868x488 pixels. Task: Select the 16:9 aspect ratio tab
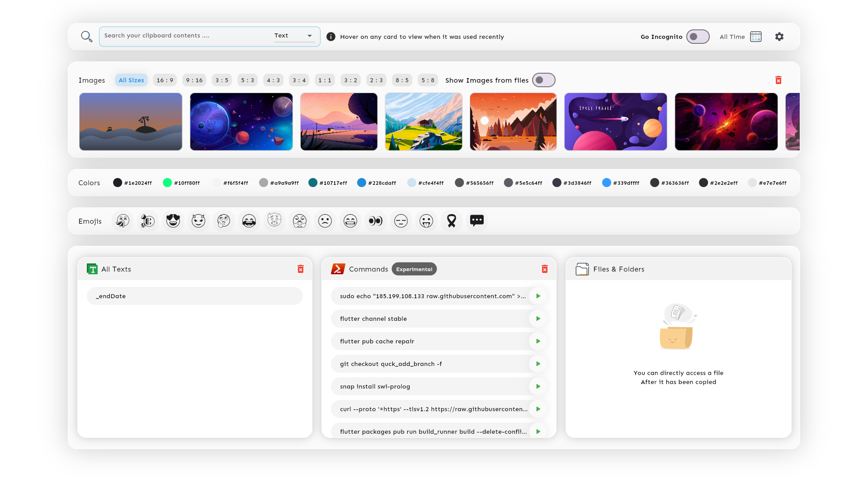[x=164, y=80]
